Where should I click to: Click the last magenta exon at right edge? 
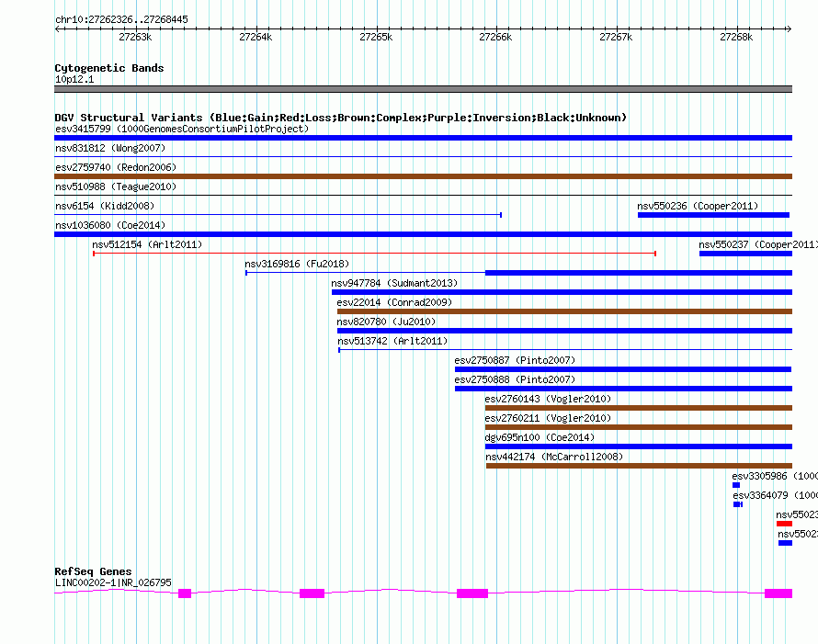point(778,593)
